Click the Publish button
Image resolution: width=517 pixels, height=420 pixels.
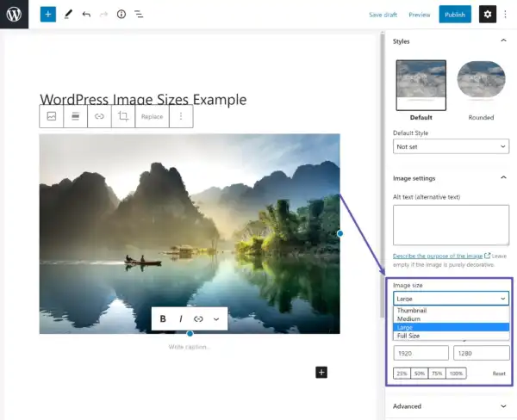click(x=455, y=15)
